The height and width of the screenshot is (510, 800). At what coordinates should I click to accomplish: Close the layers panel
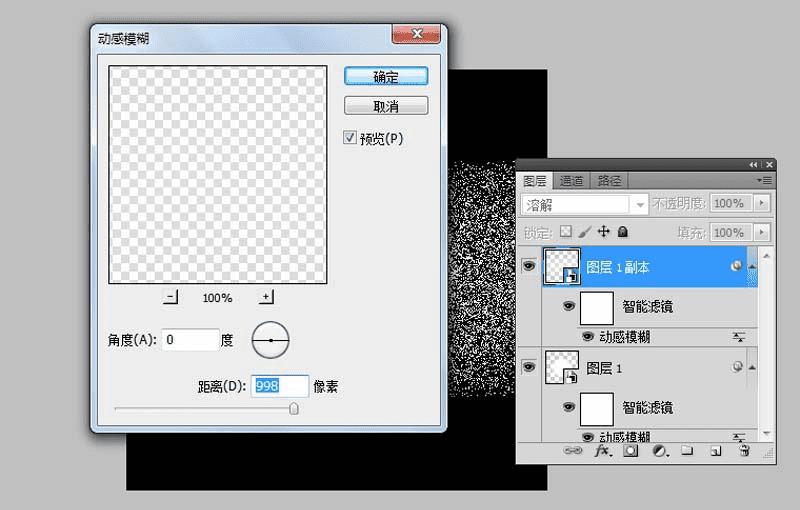(769, 165)
